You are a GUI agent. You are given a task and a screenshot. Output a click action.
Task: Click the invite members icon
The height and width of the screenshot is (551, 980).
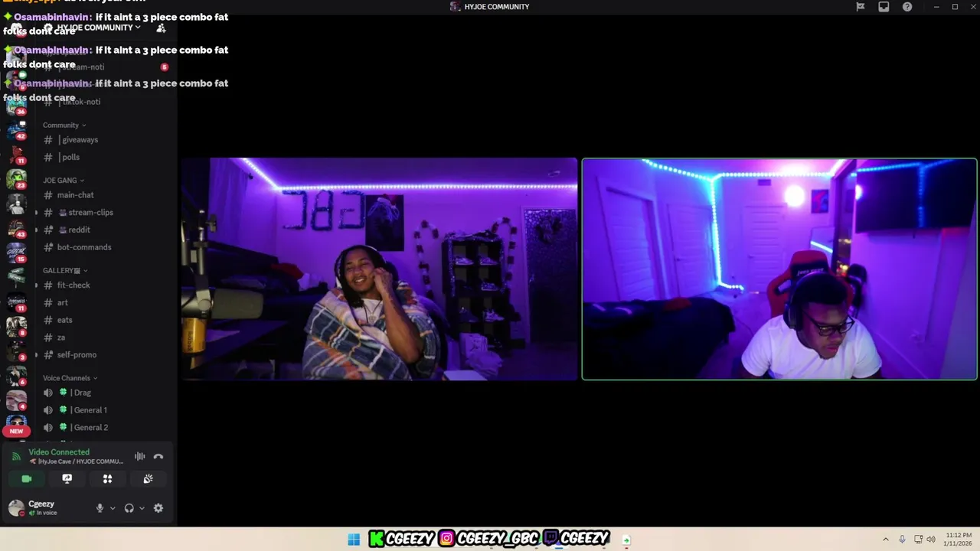161,28
